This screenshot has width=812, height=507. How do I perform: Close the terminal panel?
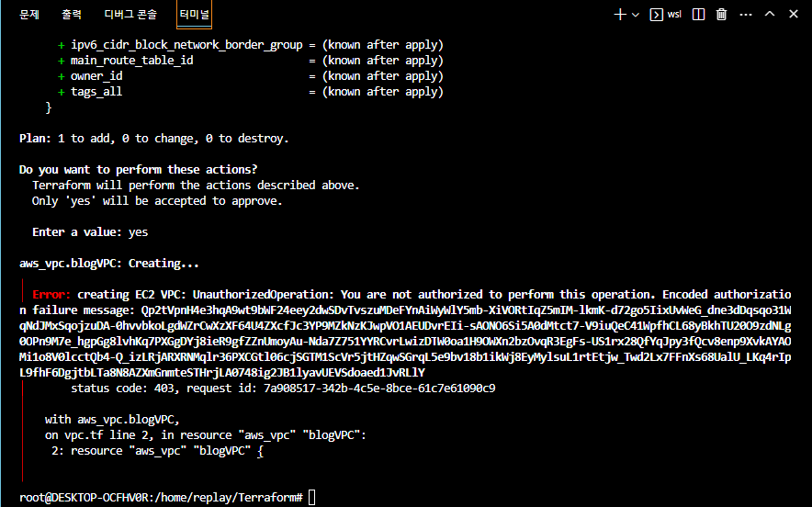[x=793, y=14]
